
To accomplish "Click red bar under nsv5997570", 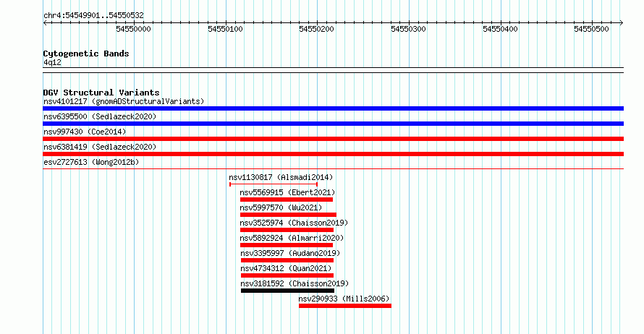I will pyautogui.click(x=288, y=215).
